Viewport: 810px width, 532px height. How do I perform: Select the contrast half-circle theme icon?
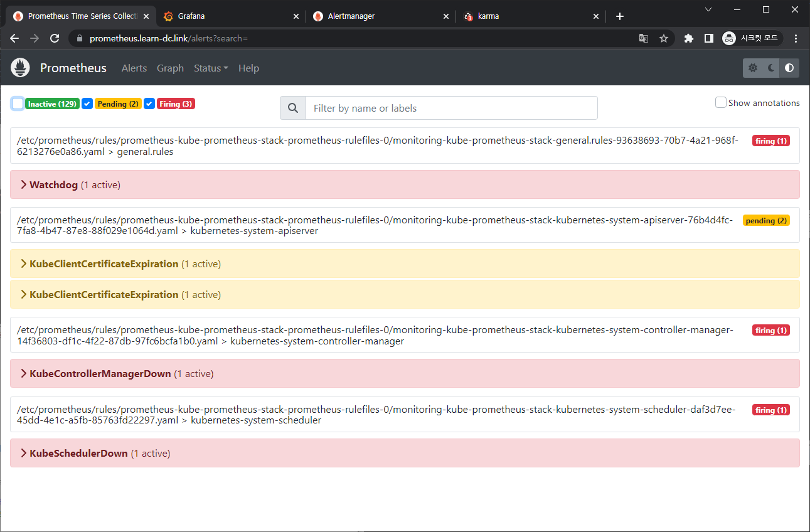click(789, 68)
